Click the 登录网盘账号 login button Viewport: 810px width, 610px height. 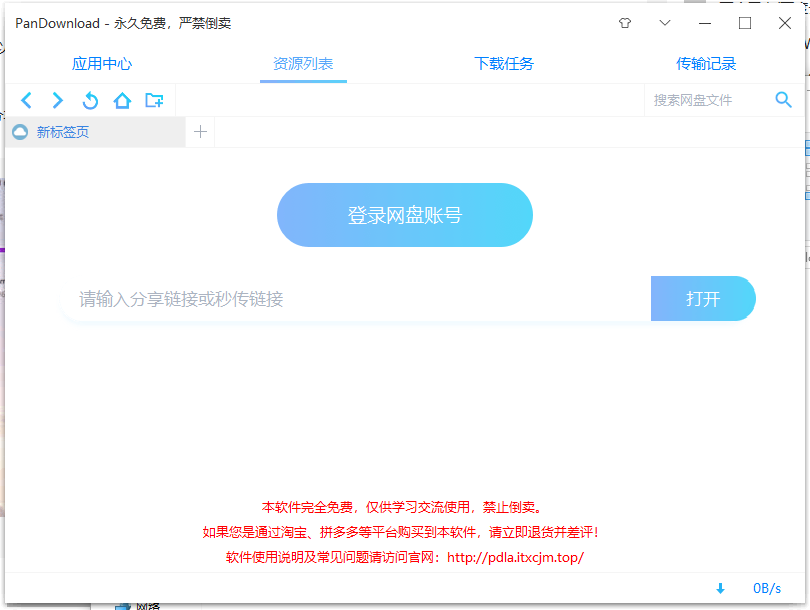click(404, 214)
